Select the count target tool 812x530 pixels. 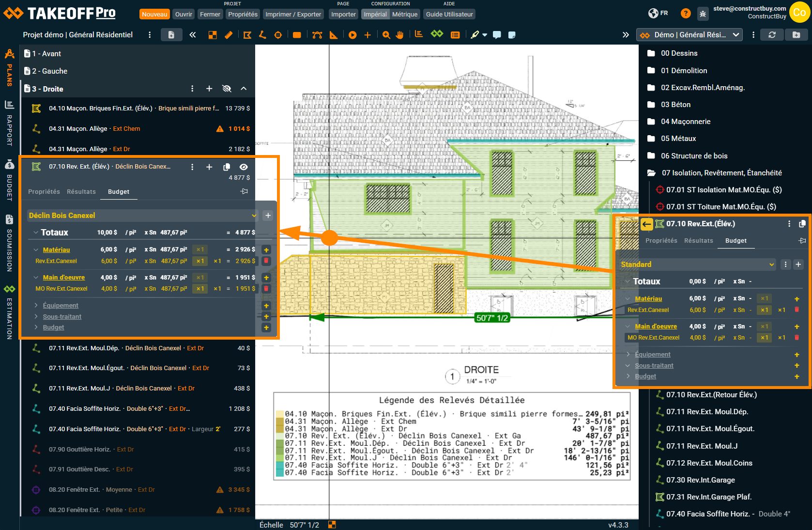(x=278, y=35)
